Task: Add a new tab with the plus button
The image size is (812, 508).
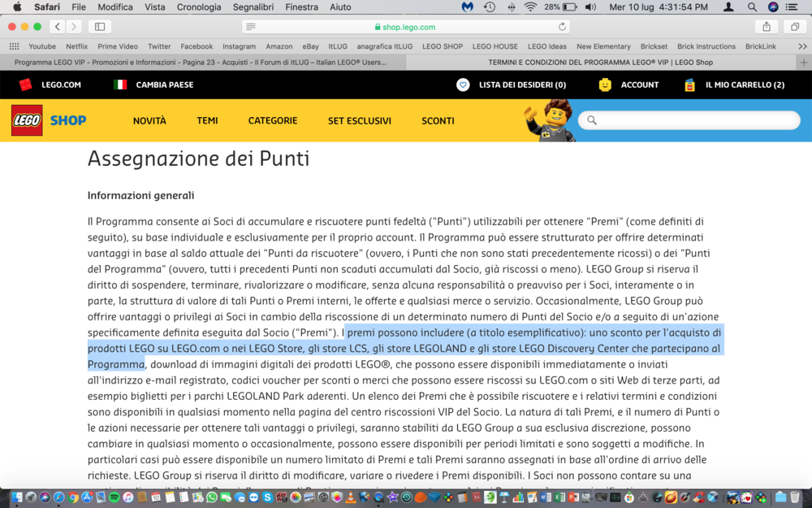Action: (804, 63)
